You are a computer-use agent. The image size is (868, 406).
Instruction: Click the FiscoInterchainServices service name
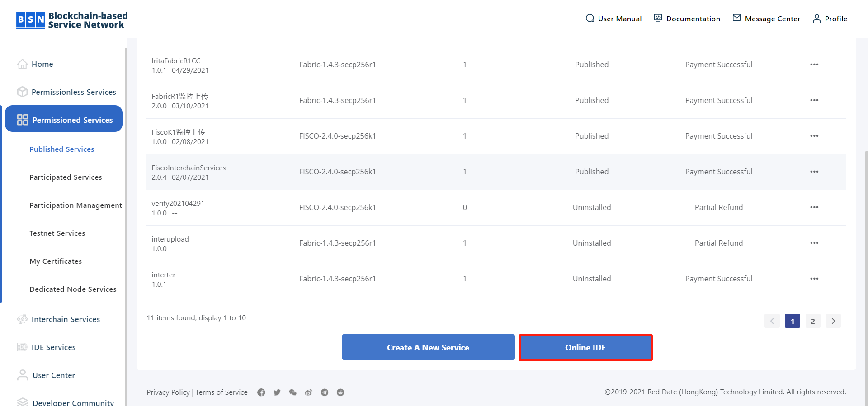click(189, 168)
